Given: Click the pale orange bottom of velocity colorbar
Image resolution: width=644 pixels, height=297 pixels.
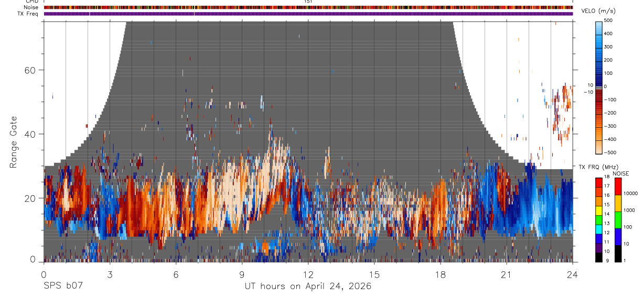Looking at the screenshot, I should [x=599, y=148].
